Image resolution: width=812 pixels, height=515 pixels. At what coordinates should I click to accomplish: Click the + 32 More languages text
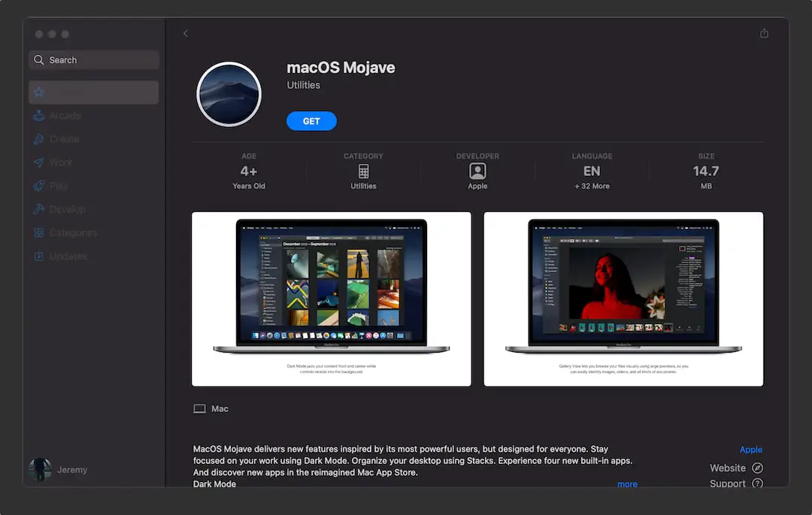(x=592, y=186)
